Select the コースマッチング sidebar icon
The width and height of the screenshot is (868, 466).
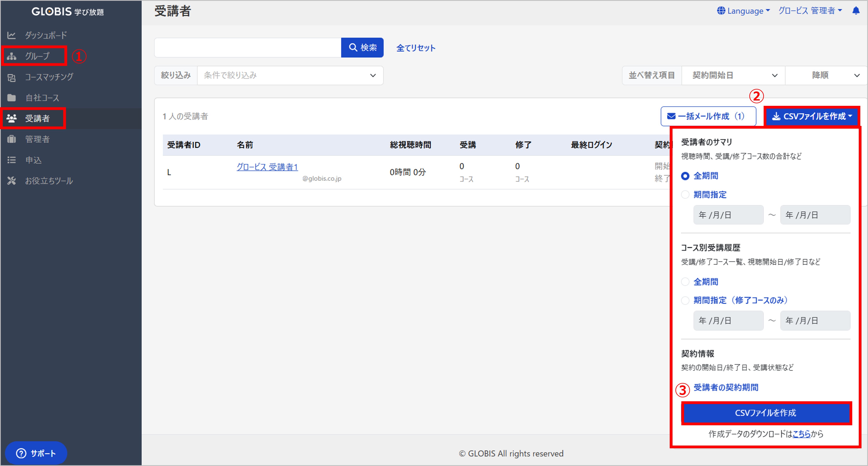[11, 77]
